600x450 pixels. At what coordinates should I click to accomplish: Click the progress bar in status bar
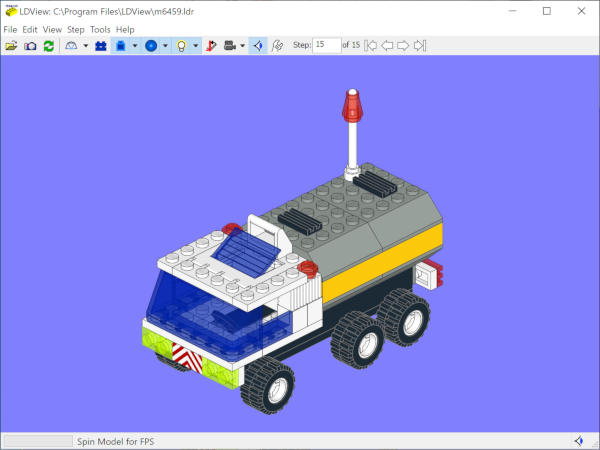[x=37, y=441]
